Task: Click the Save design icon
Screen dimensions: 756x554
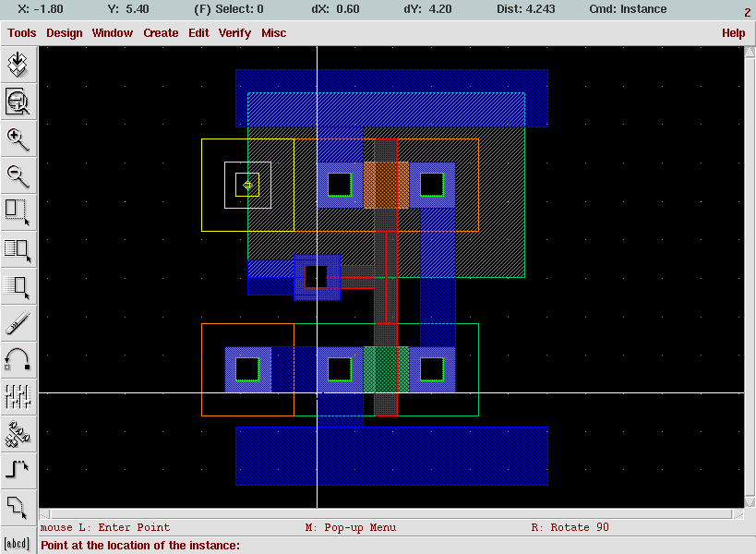Action: pos(18,65)
